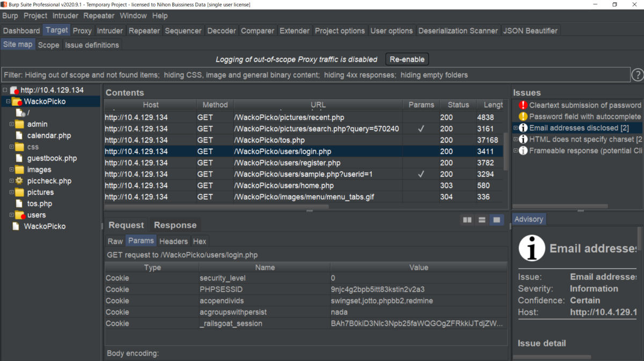
Task: Sort contents by Method column header
Action: tap(215, 105)
